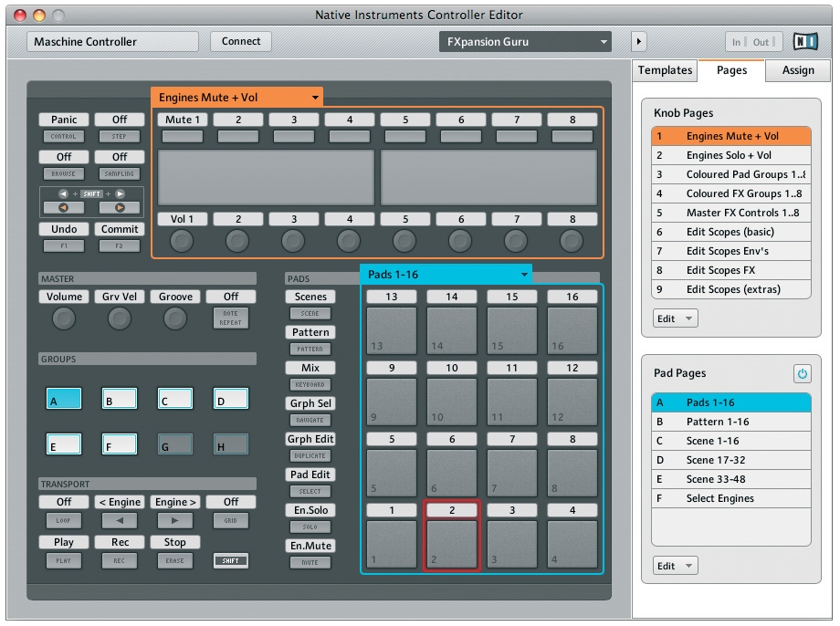The height and width of the screenshot is (626, 840).
Task: Open the FXpansion Guru template dropdown
Action: [525, 42]
